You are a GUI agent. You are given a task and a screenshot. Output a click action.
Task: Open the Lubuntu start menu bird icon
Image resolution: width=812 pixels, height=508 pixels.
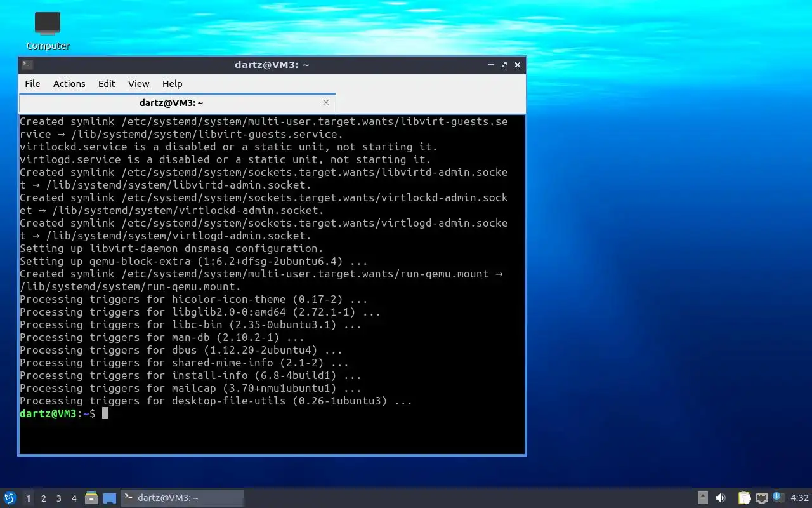10,498
